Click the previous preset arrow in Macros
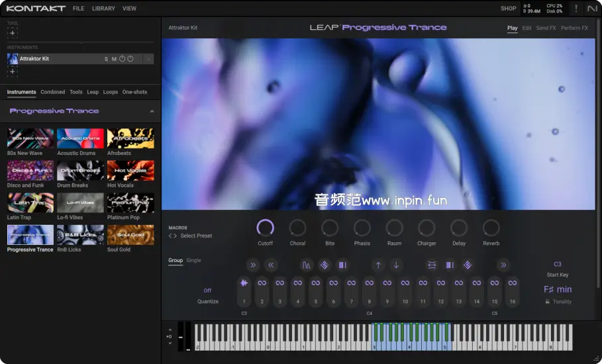The width and height of the screenshot is (602, 364). point(170,236)
